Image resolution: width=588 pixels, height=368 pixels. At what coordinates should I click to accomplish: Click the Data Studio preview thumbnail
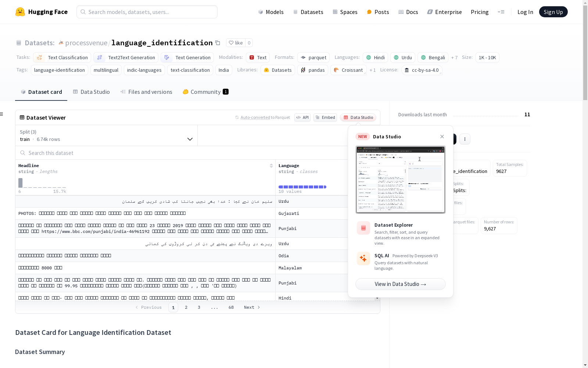pos(401,180)
